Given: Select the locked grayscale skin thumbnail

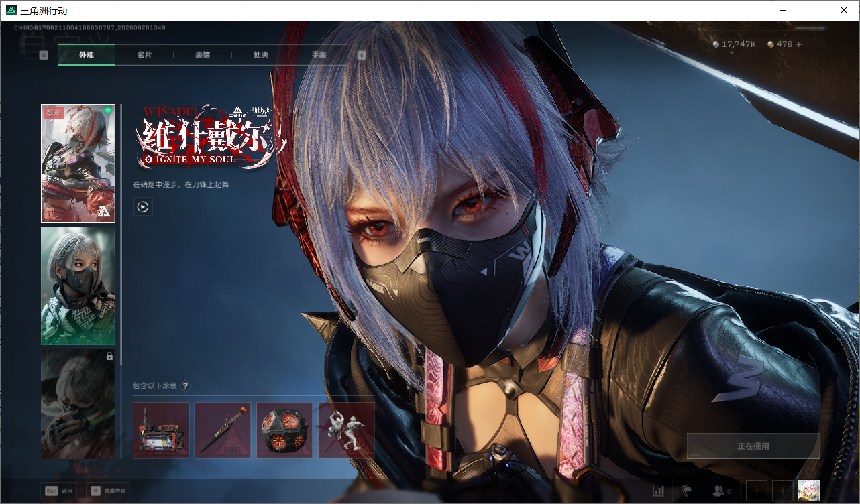Looking at the screenshot, I should click(x=78, y=403).
